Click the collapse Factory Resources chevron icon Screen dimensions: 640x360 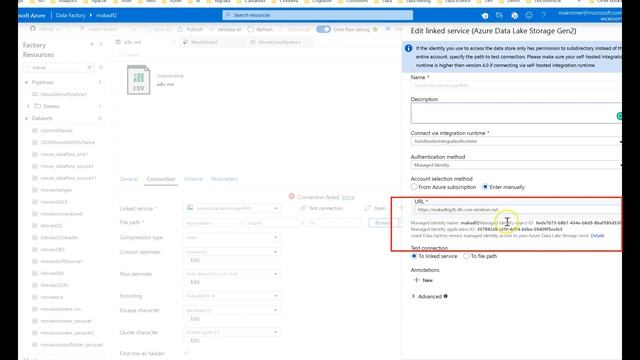coord(101,44)
